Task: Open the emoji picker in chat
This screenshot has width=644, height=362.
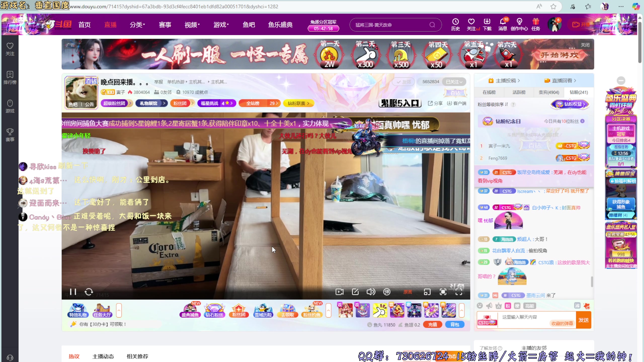Action: (x=480, y=306)
